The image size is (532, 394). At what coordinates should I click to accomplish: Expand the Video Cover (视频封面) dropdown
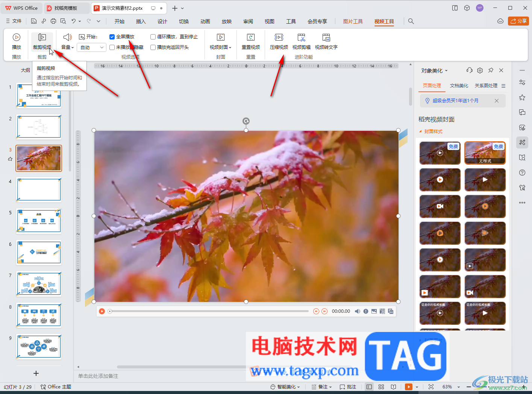(x=221, y=47)
